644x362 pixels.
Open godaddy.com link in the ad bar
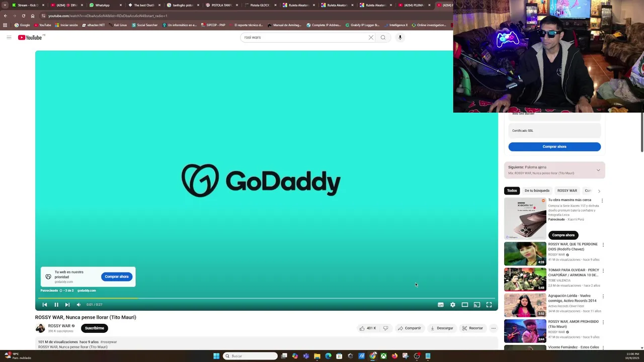tap(87, 291)
